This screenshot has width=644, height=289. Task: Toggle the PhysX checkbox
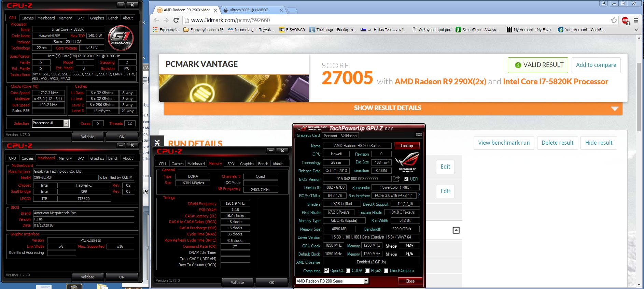367,271
